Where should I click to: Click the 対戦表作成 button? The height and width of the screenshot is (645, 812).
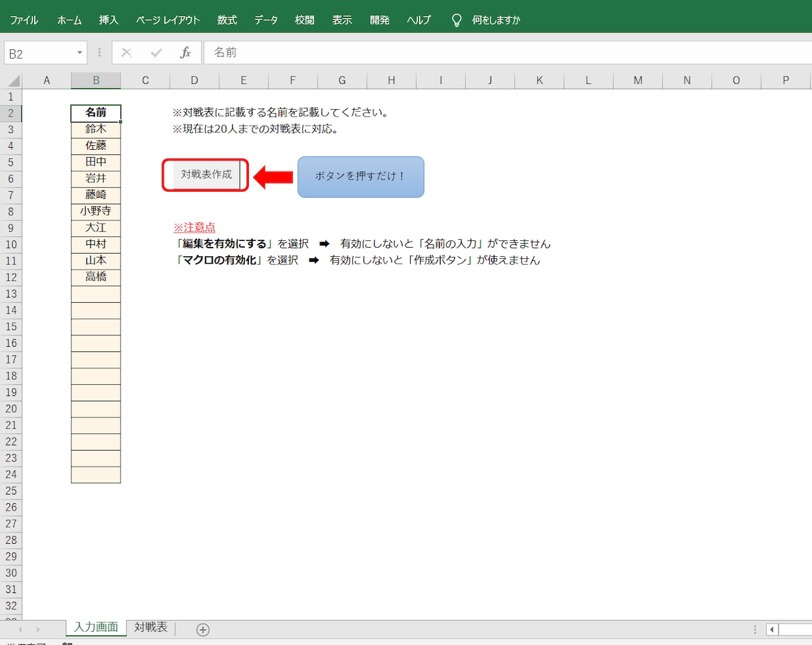[206, 175]
